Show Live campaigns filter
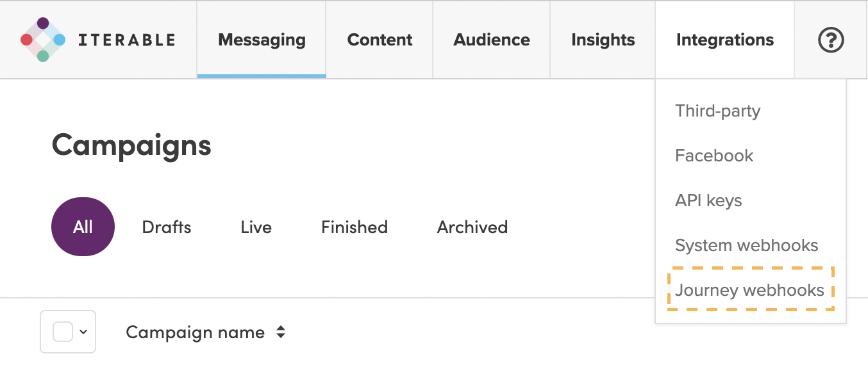The image size is (868, 365). tap(256, 227)
